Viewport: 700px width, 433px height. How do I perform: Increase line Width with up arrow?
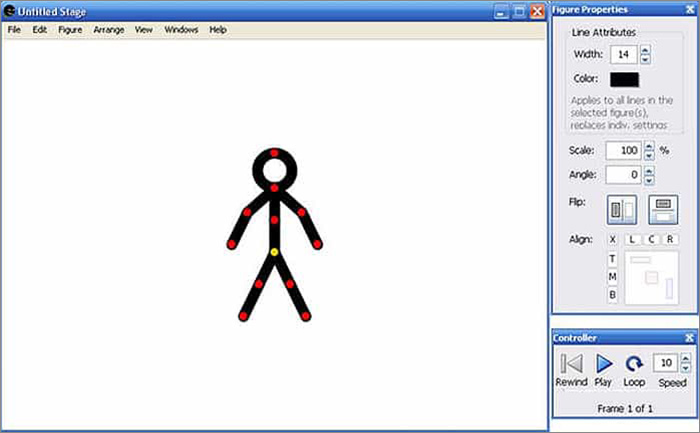[645, 50]
